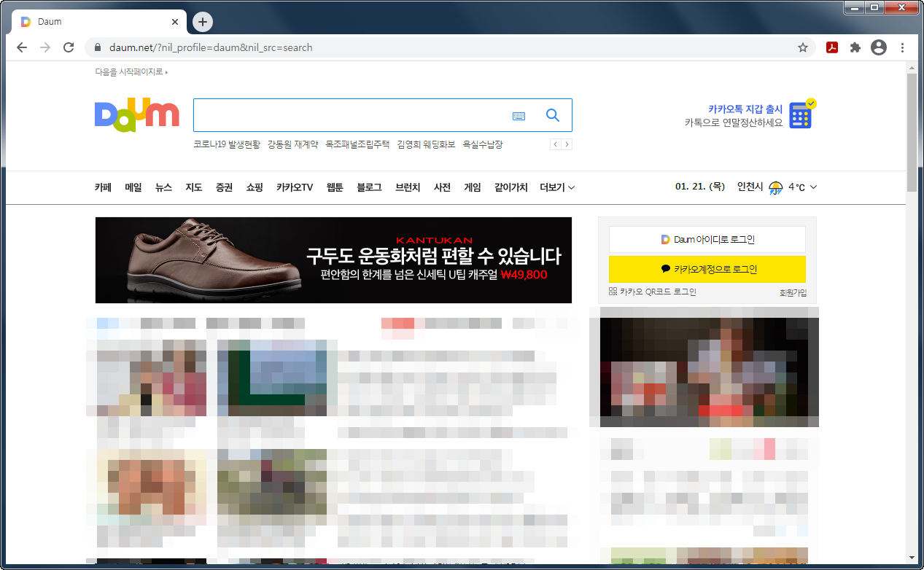Click Daum아이디로 로그인 button
The width and height of the screenshot is (924, 570).
(707, 239)
